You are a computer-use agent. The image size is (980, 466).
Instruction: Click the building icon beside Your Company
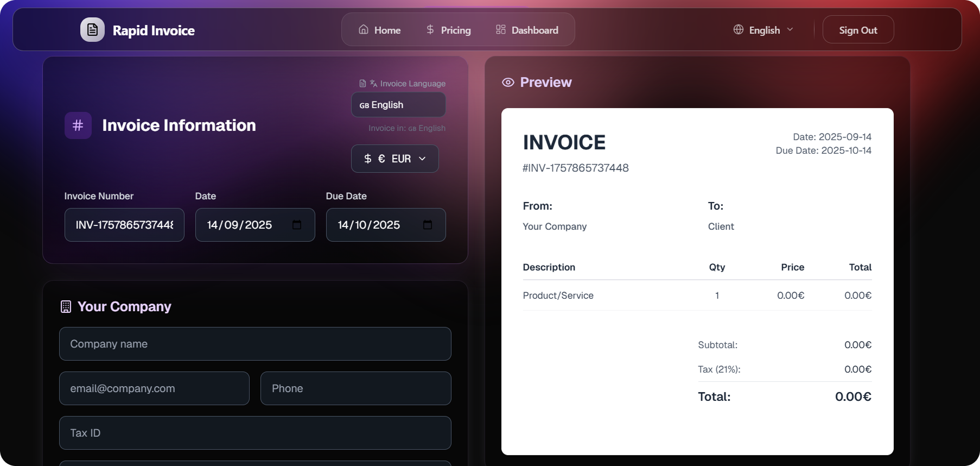click(x=66, y=307)
